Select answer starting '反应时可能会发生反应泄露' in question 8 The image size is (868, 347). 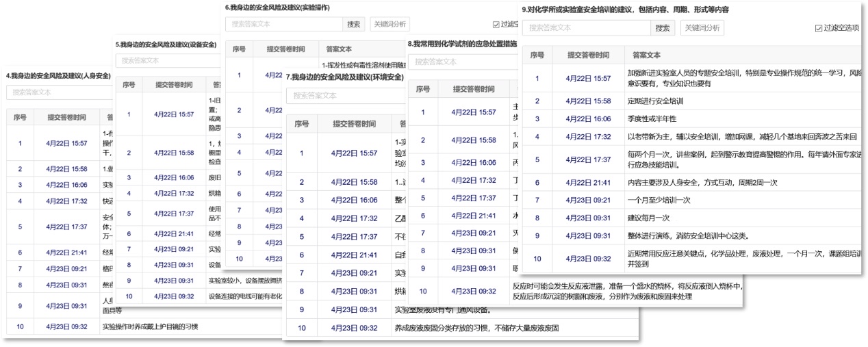[626, 290]
